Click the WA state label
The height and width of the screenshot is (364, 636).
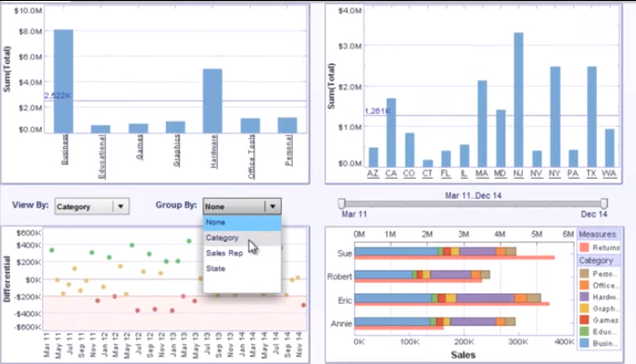click(x=609, y=173)
